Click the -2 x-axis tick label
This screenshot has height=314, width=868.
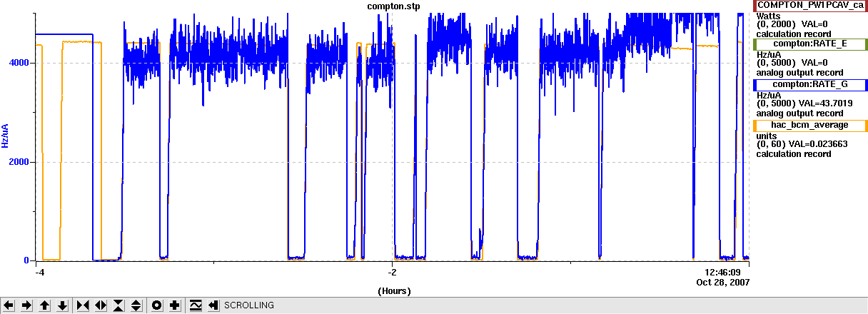pos(393,272)
